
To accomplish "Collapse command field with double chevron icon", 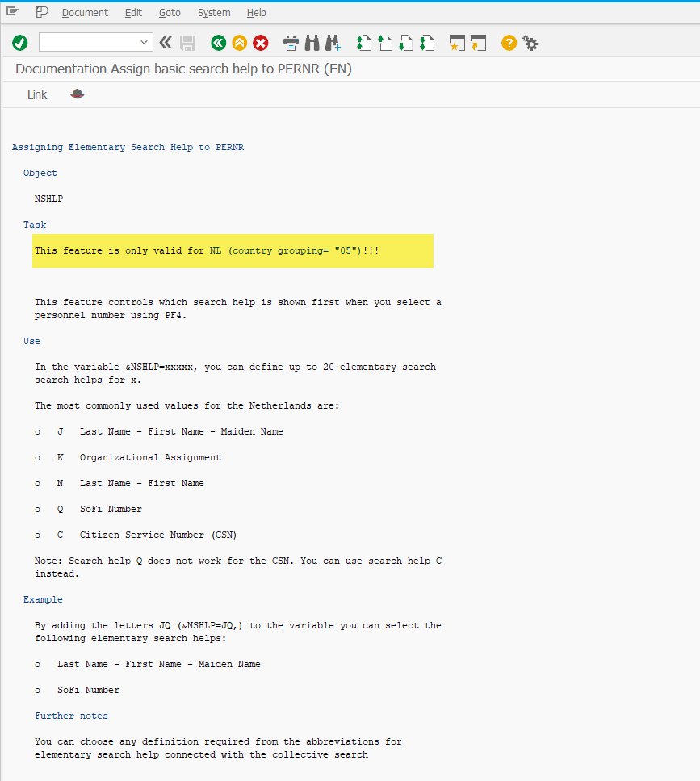I will 166,42.
